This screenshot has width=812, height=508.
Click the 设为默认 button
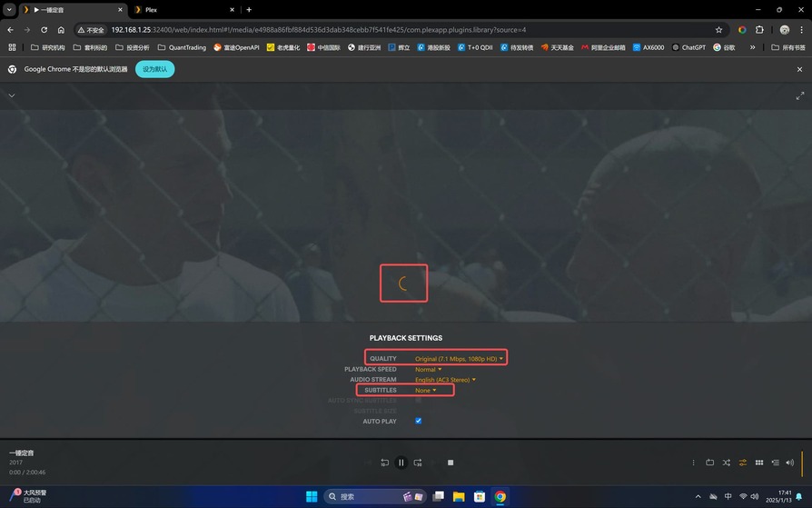[154, 69]
